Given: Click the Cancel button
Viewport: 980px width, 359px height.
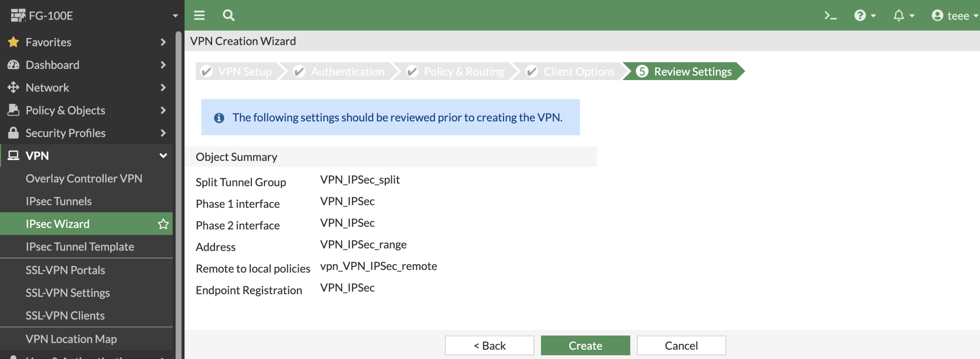Looking at the screenshot, I should [681, 346].
